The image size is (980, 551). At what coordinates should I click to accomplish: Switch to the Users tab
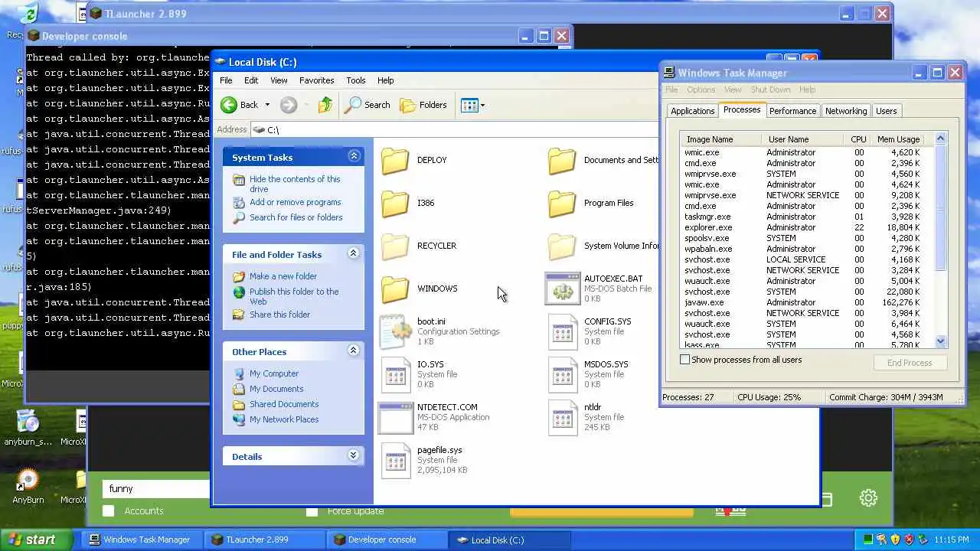(x=886, y=111)
